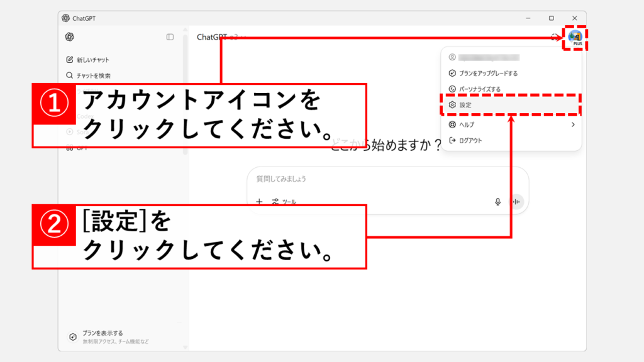Start voice mode with the waveform icon
Screen dimensions: 644x362
(516, 202)
